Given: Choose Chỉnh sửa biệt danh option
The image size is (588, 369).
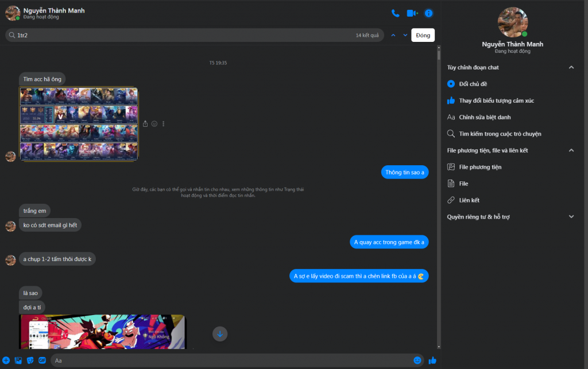Looking at the screenshot, I should 485,117.
